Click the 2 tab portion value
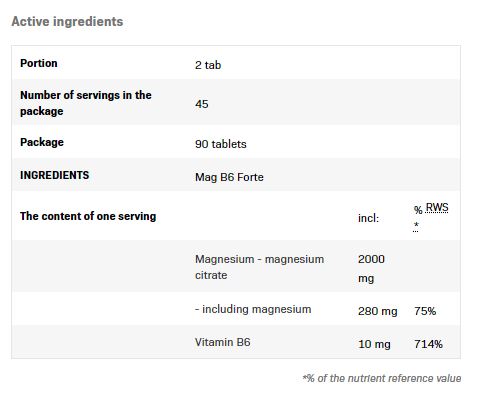 click(x=208, y=65)
